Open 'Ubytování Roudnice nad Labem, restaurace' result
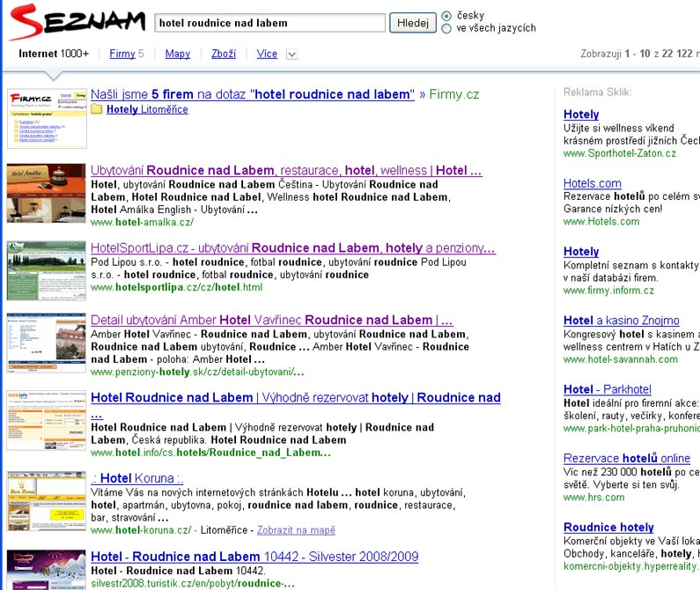This screenshot has height=590, width=700. pos(286,170)
